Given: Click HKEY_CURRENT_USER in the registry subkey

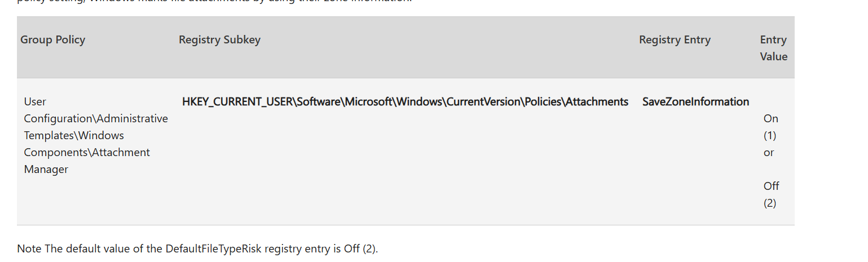Looking at the screenshot, I should click(237, 102).
